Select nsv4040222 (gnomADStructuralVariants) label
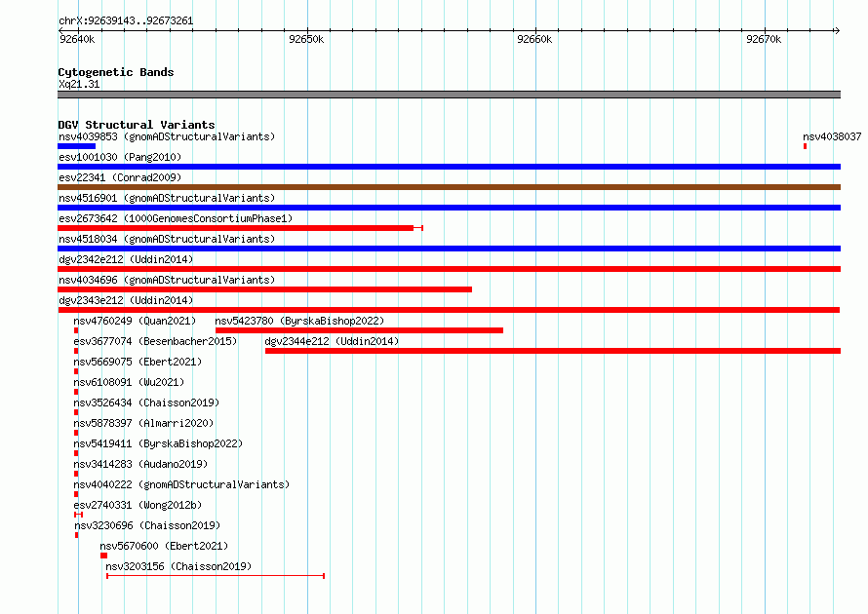This screenshot has width=868, height=614. pos(181,484)
